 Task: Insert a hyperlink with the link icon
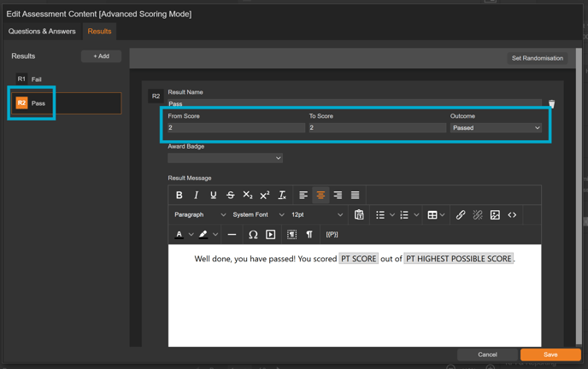(x=461, y=215)
